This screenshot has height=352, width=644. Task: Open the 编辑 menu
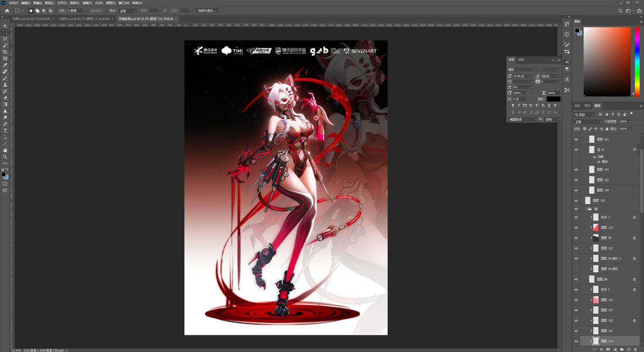[x=25, y=3]
